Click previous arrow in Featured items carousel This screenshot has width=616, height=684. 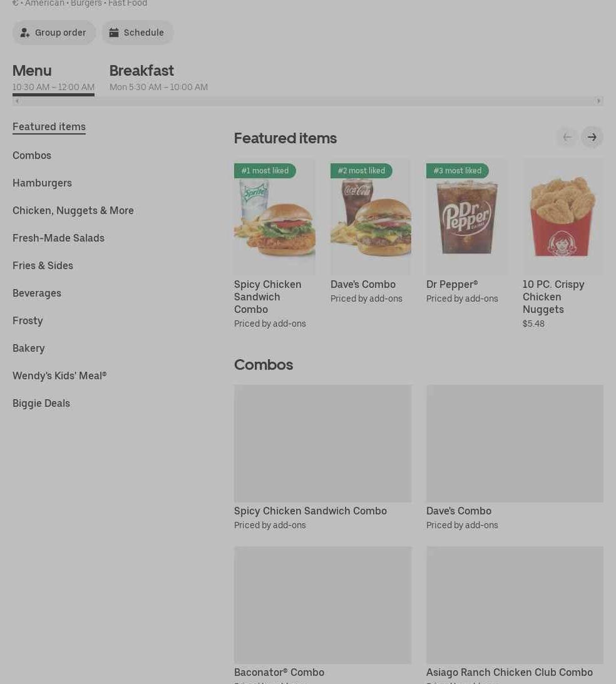[x=567, y=138]
